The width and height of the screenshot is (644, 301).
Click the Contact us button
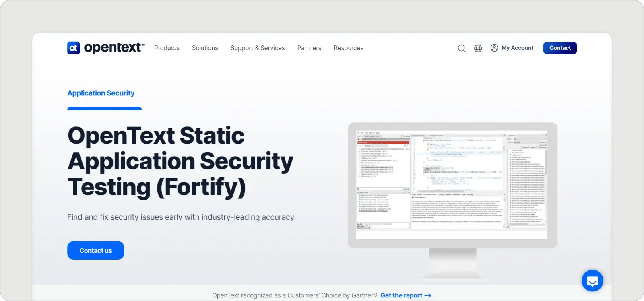click(x=96, y=250)
